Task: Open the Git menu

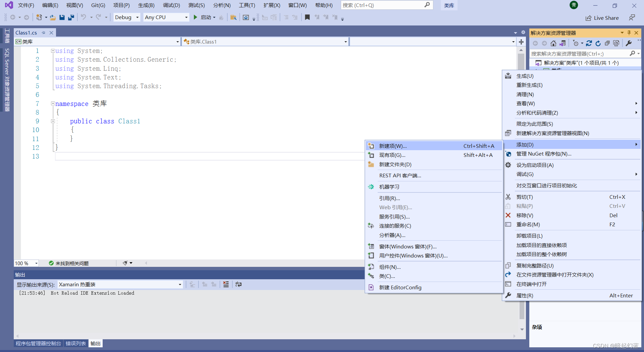Action: point(98,5)
